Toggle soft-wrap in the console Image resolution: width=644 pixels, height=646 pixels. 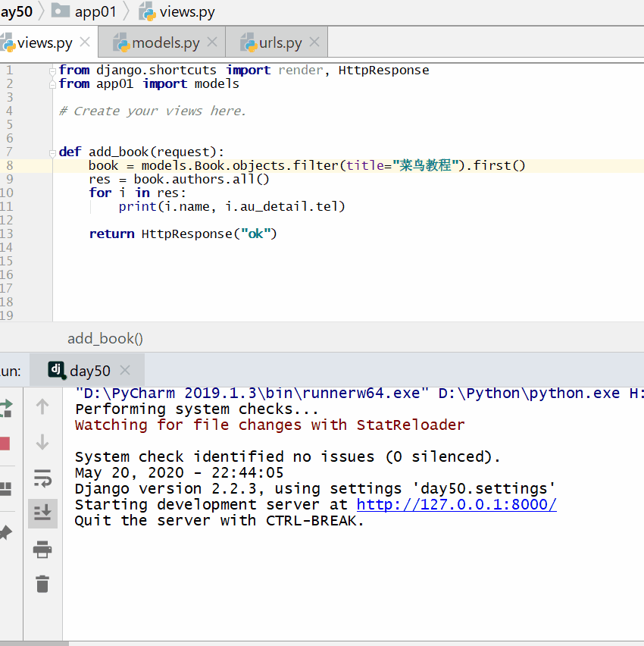click(42, 478)
